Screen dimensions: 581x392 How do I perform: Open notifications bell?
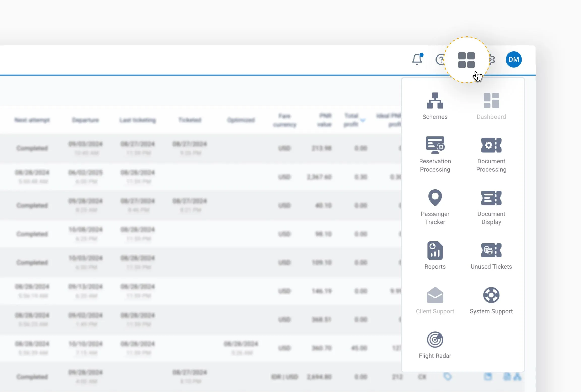[x=417, y=60]
